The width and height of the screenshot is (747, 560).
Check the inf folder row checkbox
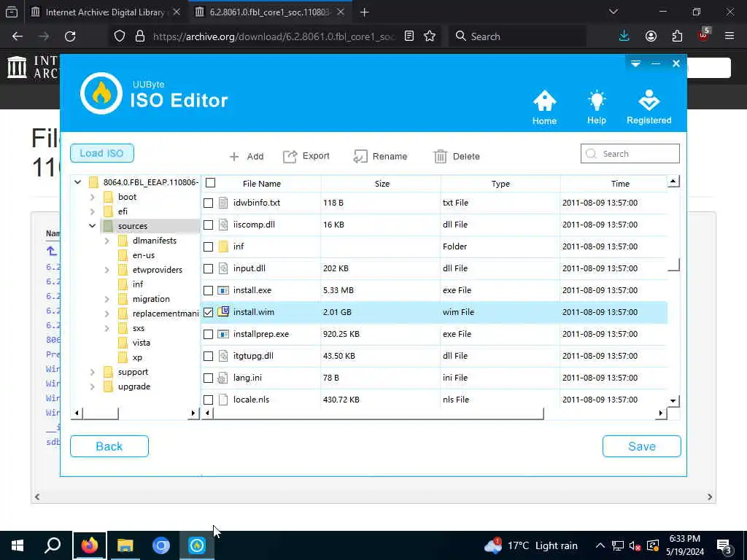click(208, 246)
